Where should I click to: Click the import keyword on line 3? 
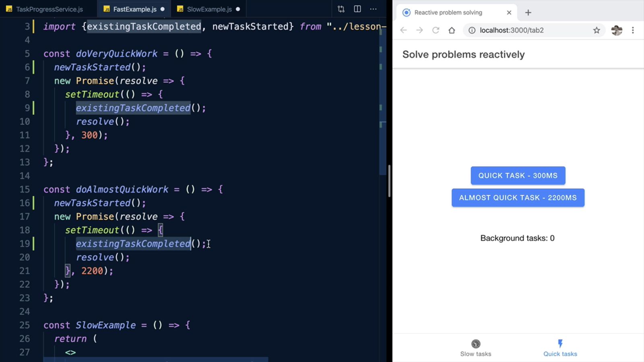pos(59,27)
